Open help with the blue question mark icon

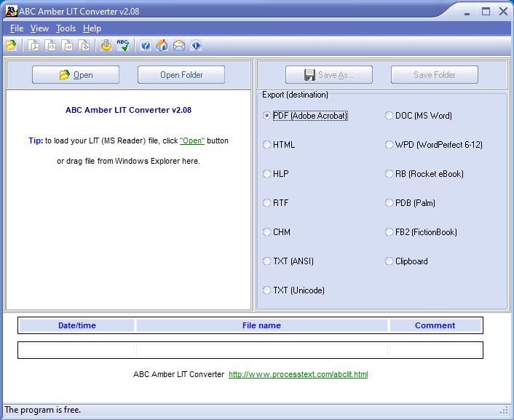145,45
